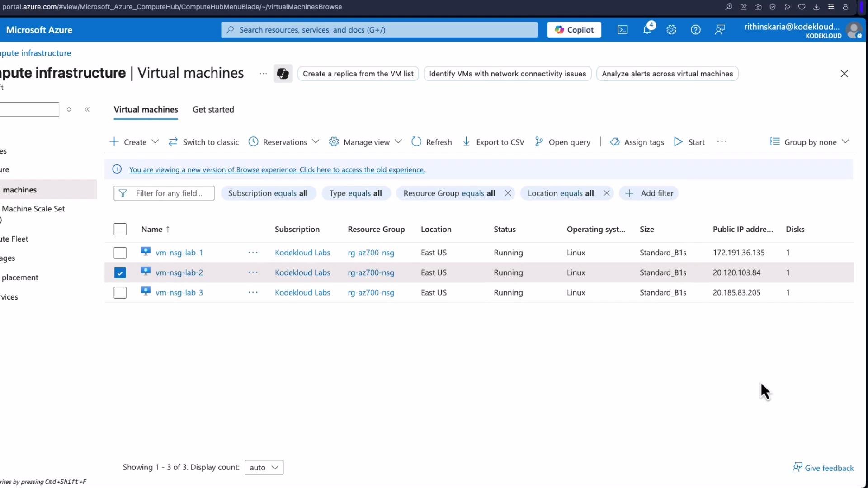Open the vm-nsg-lab-2 link
868x488 pixels.
pos(179,272)
